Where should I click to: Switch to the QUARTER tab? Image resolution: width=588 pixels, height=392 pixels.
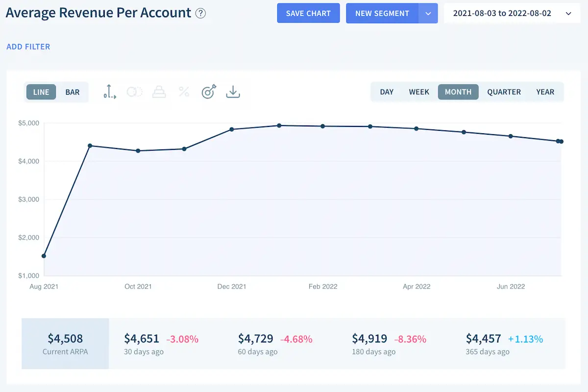point(504,92)
